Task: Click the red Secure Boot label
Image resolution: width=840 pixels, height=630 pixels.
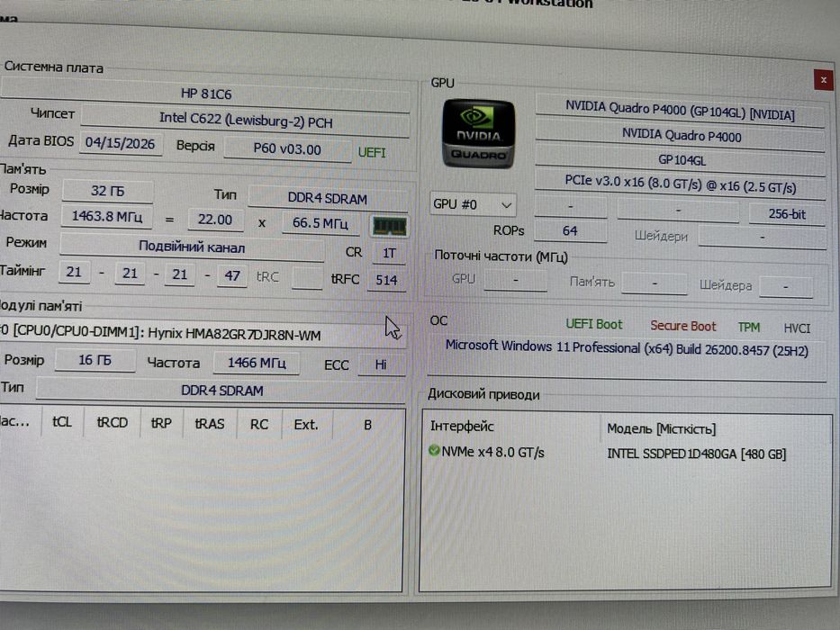Action: pos(683,326)
